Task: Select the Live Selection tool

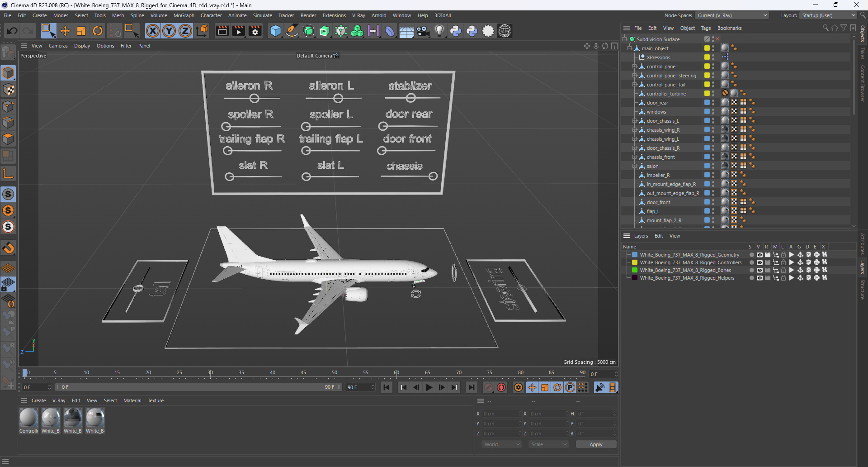Action: pyautogui.click(x=48, y=31)
